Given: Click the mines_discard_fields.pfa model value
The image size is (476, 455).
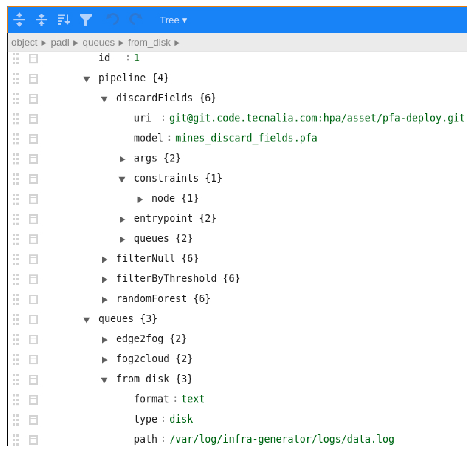Looking at the screenshot, I should [x=246, y=138].
